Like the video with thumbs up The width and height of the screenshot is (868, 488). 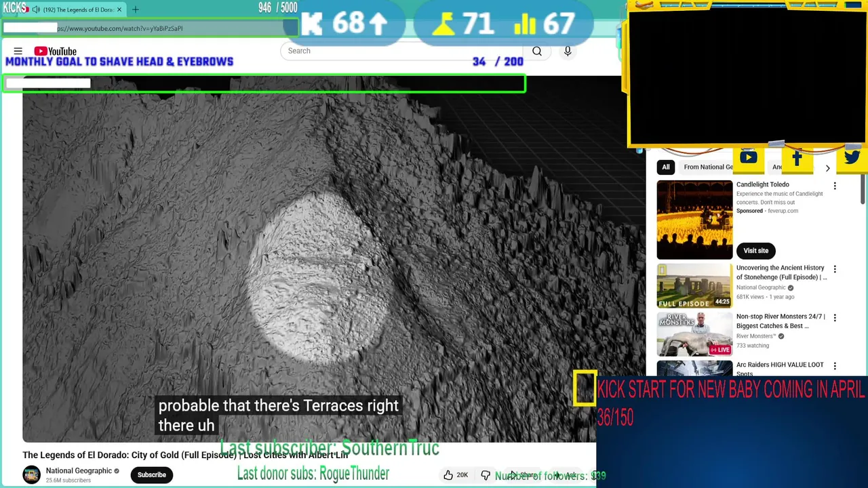pos(455,475)
